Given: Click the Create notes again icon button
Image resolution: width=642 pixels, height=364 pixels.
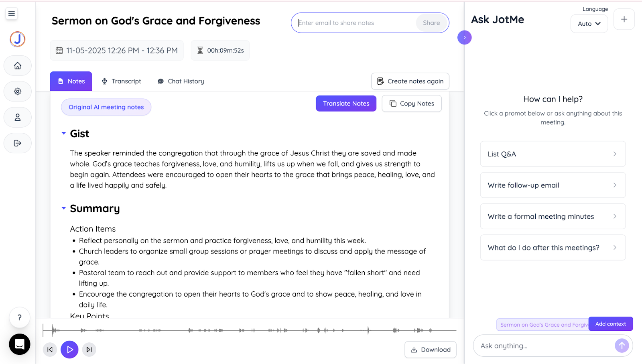Looking at the screenshot, I should [x=380, y=81].
